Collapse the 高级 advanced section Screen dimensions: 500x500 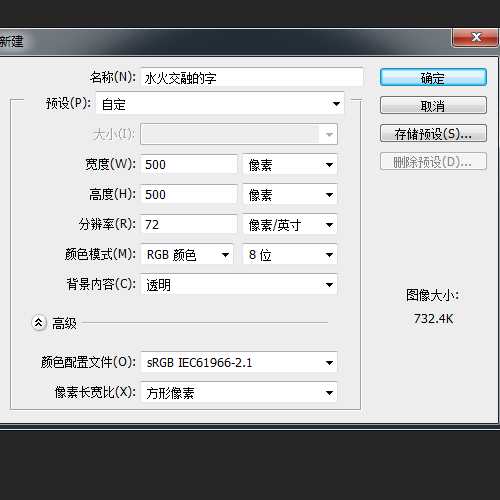click(x=39, y=323)
